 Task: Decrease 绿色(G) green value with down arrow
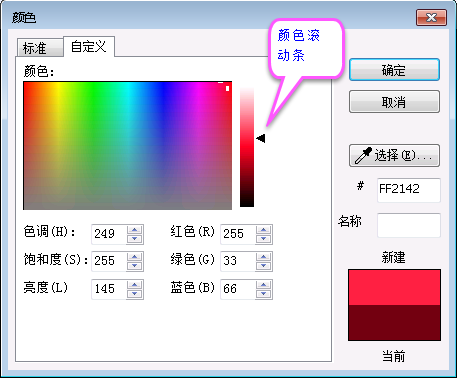click(264, 266)
